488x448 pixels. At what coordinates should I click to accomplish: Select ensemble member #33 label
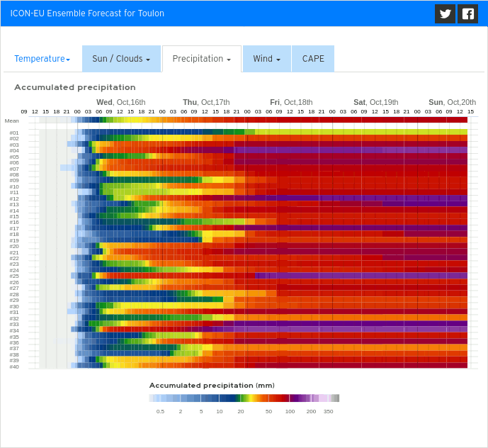click(14, 325)
